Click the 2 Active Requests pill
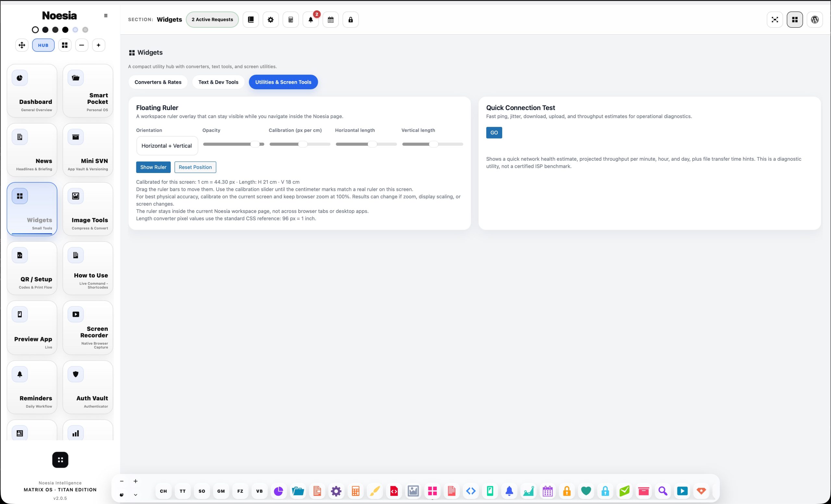Screen dimensions: 831x504 point(212,19)
